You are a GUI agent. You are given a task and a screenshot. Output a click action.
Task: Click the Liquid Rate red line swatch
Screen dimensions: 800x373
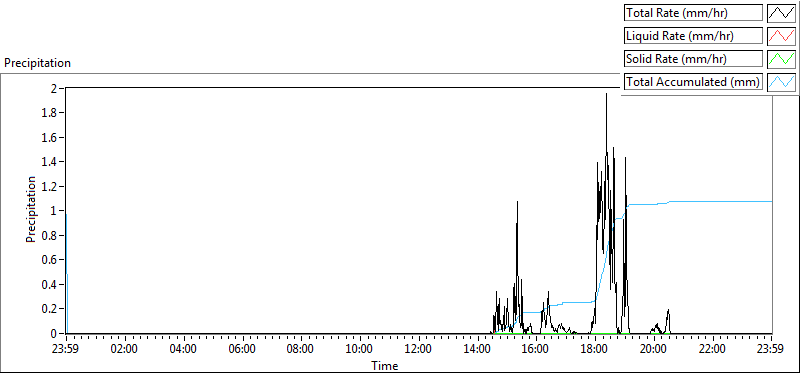coord(782,36)
